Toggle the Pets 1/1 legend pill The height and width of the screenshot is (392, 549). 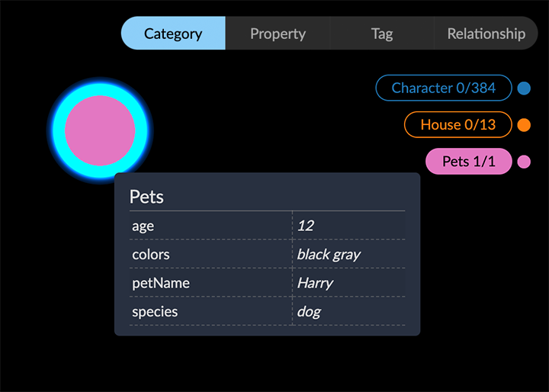pos(468,161)
